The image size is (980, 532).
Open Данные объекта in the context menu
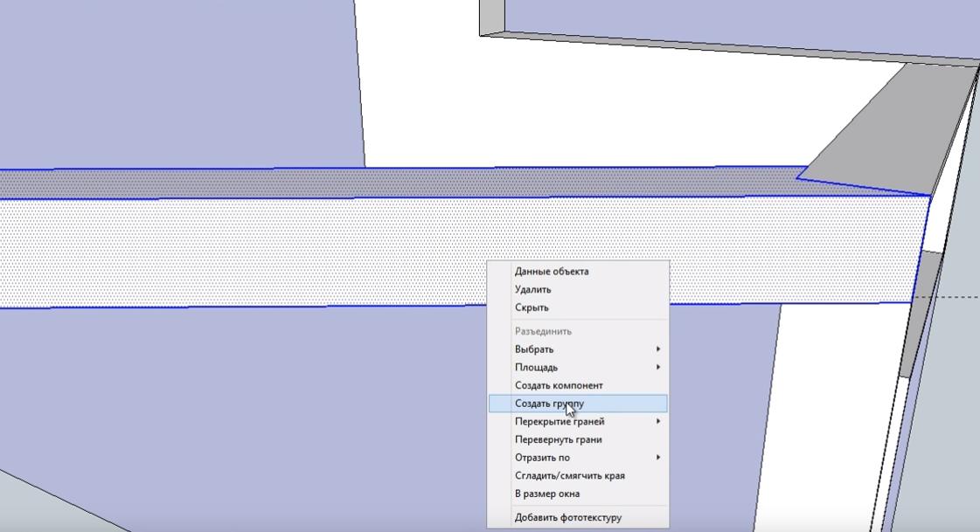(x=552, y=272)
